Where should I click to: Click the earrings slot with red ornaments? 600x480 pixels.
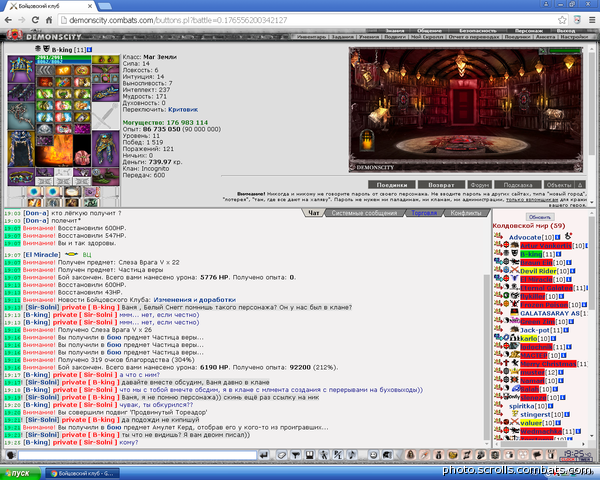(x=105, y=60)
